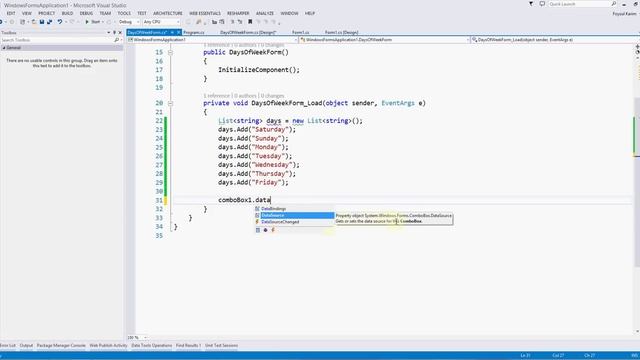This screenshot has height=360, width=640.
Task: Filter IntelliSense by methods cube icon
Action: 265,230
